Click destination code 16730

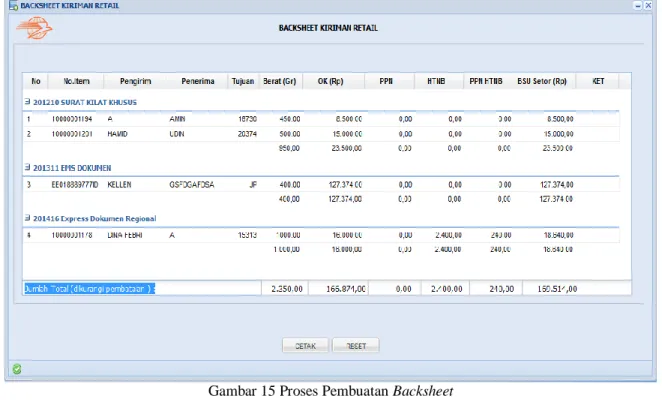point(247,119)
